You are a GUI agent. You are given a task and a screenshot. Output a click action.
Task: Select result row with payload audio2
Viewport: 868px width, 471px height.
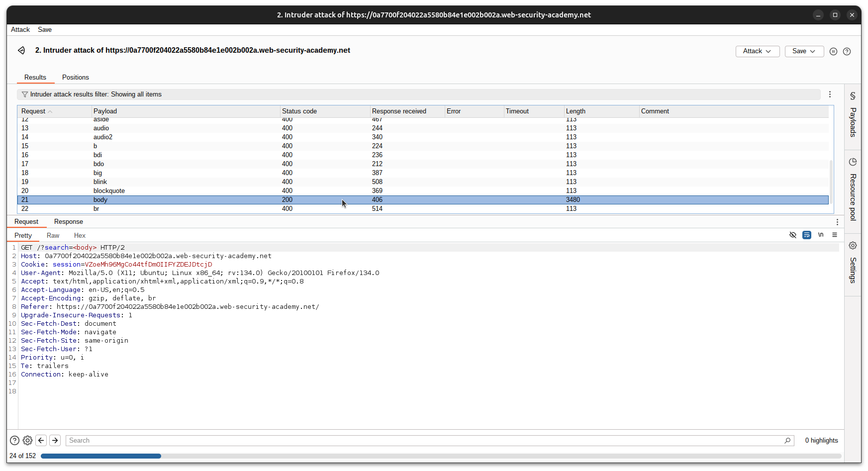tap(423, 137)
